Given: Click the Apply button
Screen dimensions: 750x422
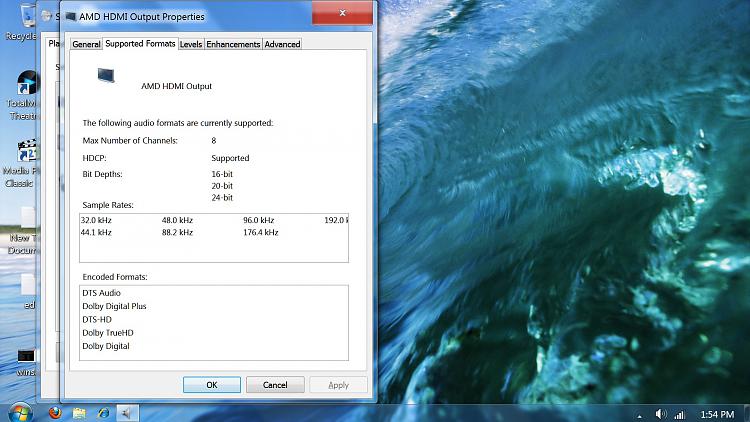Looking at the screenshot, I should [338, 385].
